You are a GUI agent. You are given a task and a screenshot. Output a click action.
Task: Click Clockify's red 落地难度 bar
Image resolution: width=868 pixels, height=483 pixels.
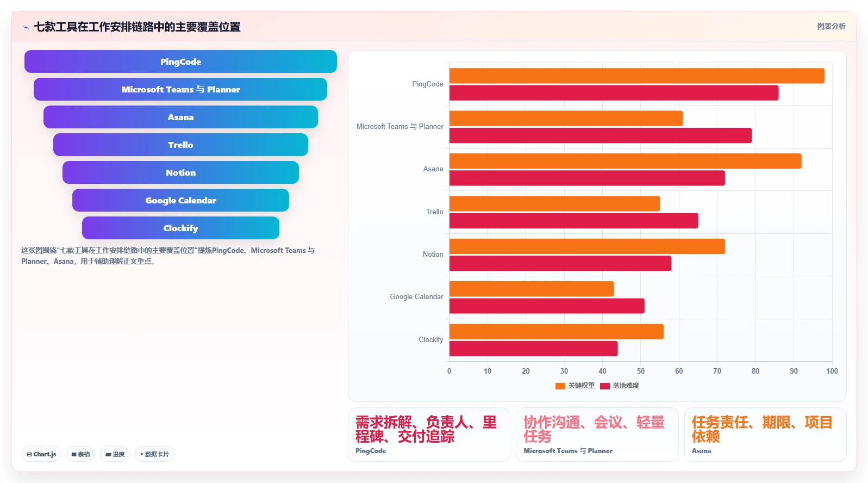coord(533,349)
